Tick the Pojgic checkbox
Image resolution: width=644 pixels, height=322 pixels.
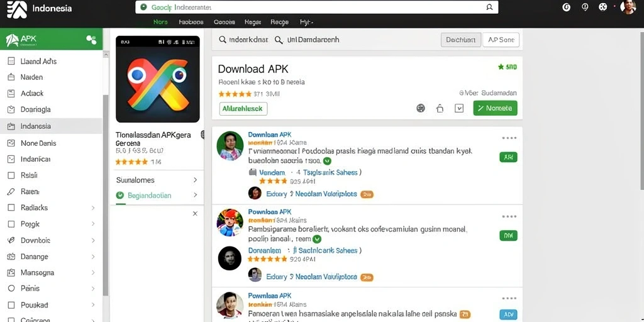(x=11, y=225)
